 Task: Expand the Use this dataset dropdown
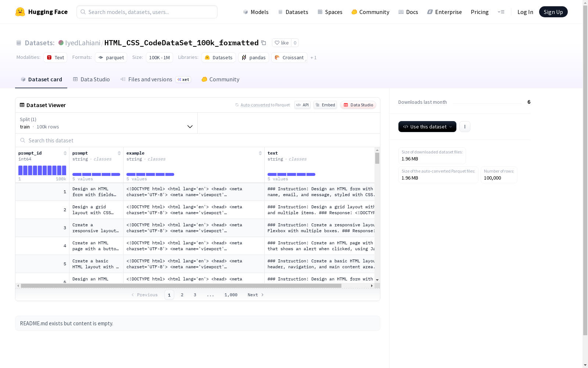427,127
